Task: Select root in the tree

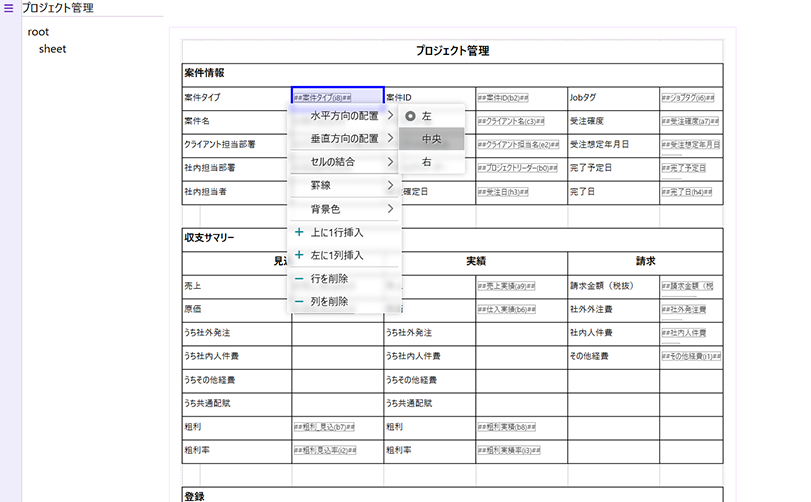Action: pos(39,32)
